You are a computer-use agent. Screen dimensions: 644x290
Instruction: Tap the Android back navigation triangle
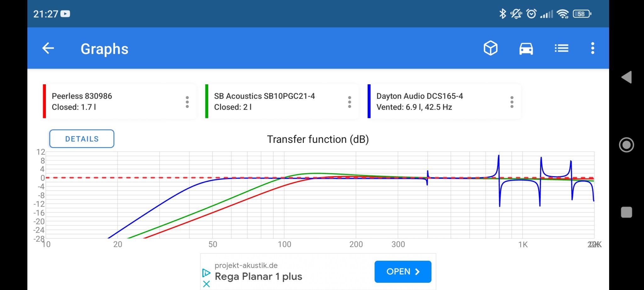626,77
